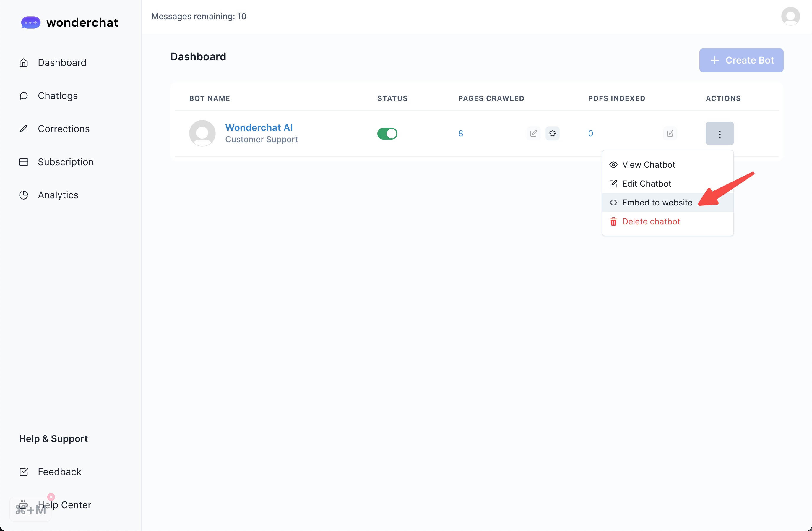Click the Dashboard home icon in sidebar

point(24,63)
